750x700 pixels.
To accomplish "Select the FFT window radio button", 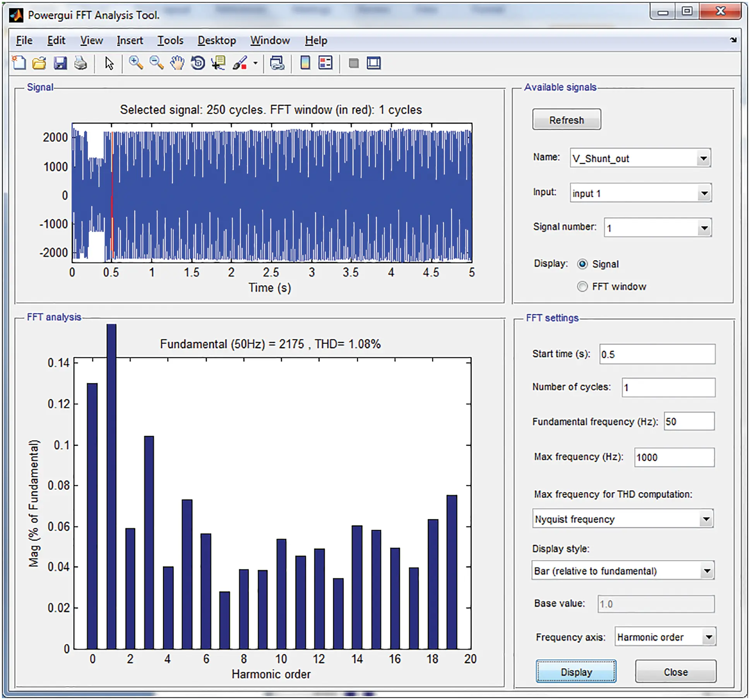I will (x=582, y=287).
